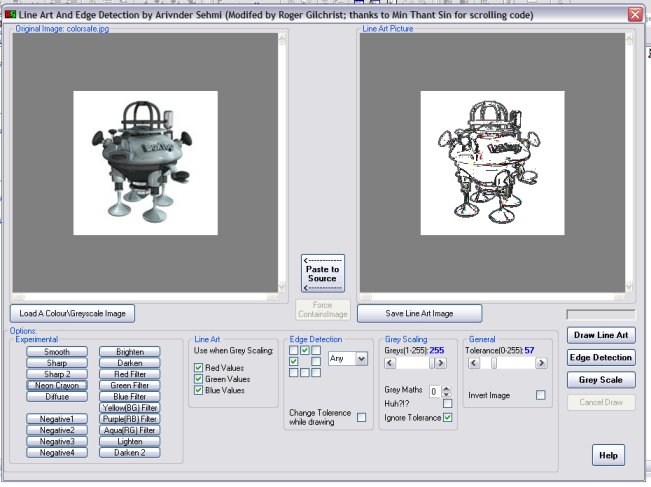Click the Yellow(BG) Filter button
Screen dimensions: 651x487
(130, 407)
